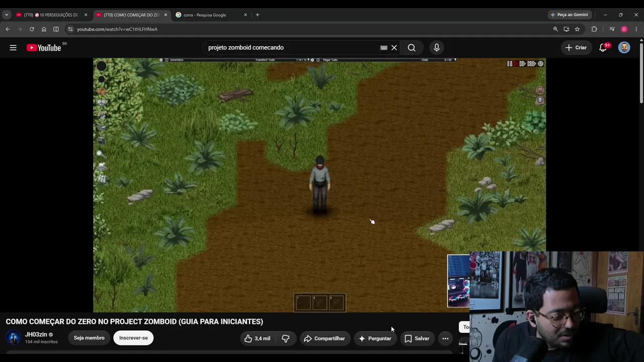This screenshot has height=362, width=644.
Task: Subscribe with the Inscrever-se button
Action: point(133,338)
